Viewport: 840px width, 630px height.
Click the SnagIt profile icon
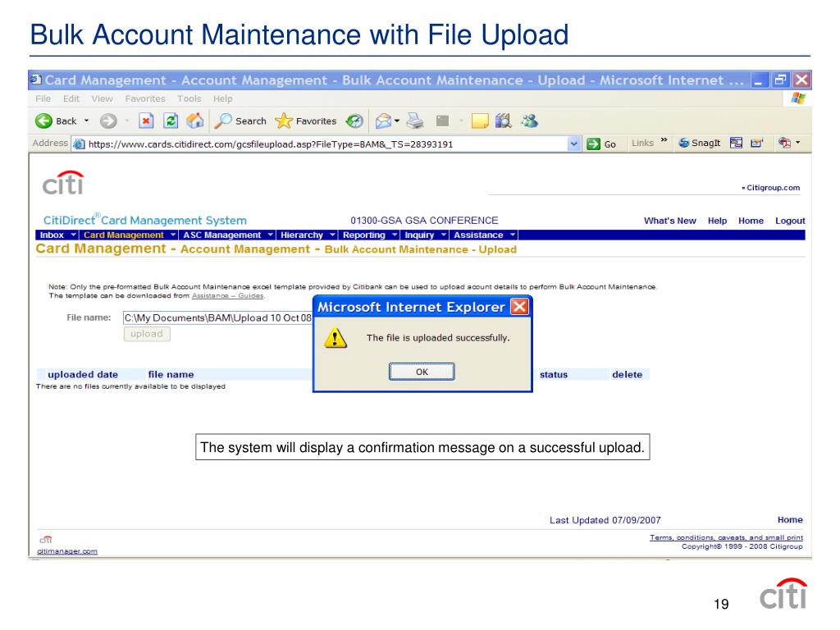coord(756,143)
